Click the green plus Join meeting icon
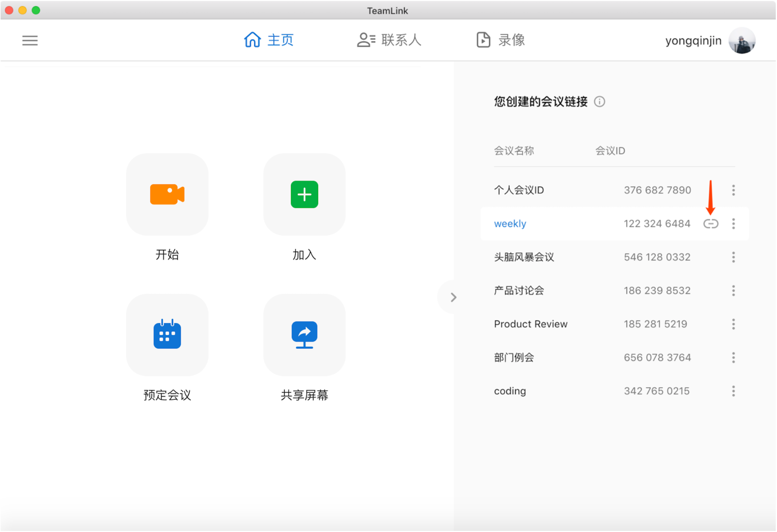The width and height of the screenshot is (777, 532). tap(304, 194)
